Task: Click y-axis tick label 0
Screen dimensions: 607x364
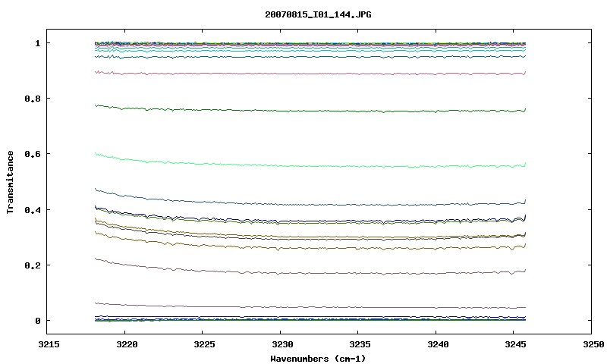Action: 37,321
